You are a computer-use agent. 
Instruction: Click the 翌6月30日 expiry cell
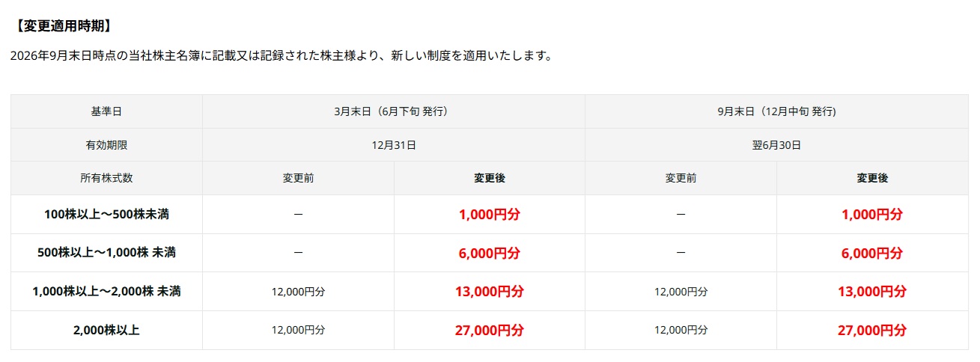776,145
